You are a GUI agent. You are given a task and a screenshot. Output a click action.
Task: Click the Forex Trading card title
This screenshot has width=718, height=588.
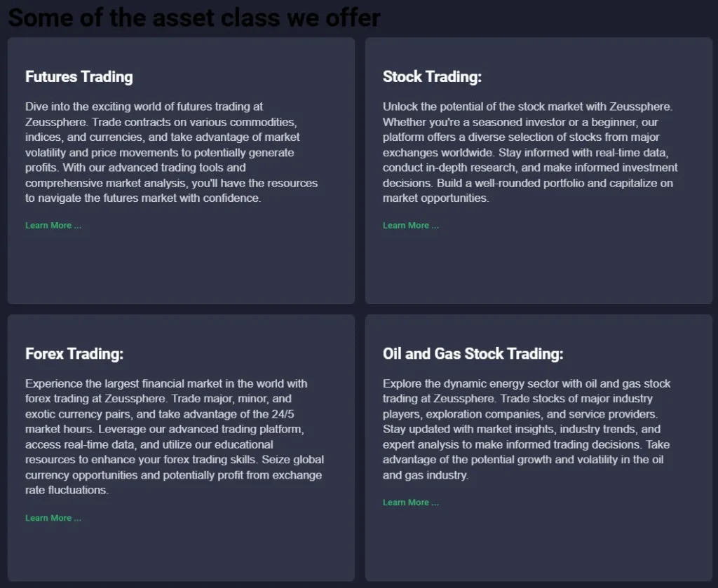click(x=74, y=354)
